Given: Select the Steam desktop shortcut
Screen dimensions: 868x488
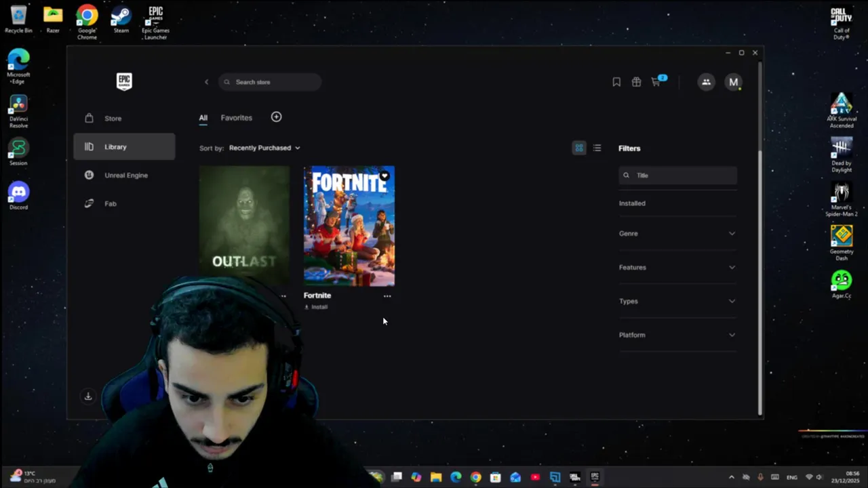Looking at the screenshot, I should [x=121, y=19].
